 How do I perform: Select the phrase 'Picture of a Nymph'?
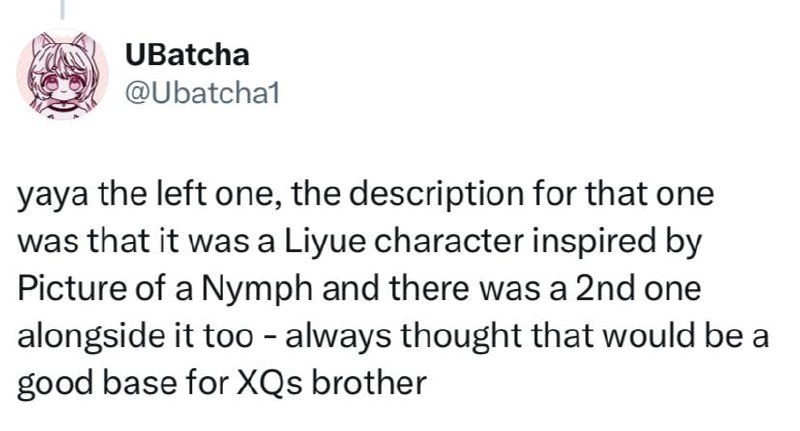pos(165,289)
